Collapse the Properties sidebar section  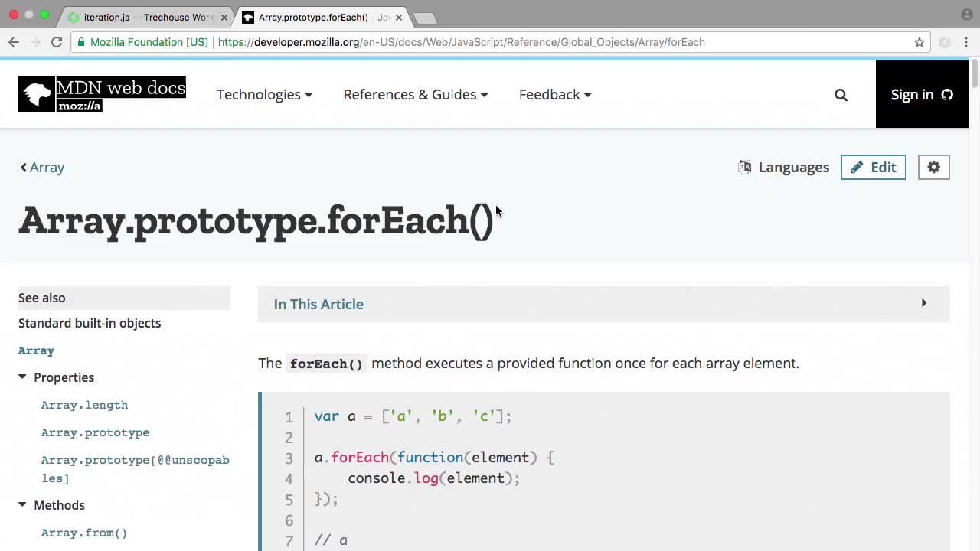tap(22, 377)
